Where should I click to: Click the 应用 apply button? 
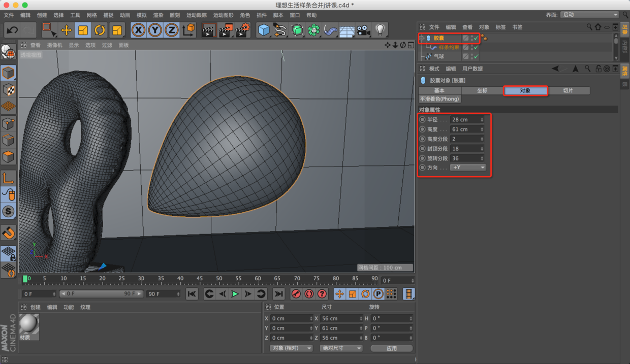(391, 348)
